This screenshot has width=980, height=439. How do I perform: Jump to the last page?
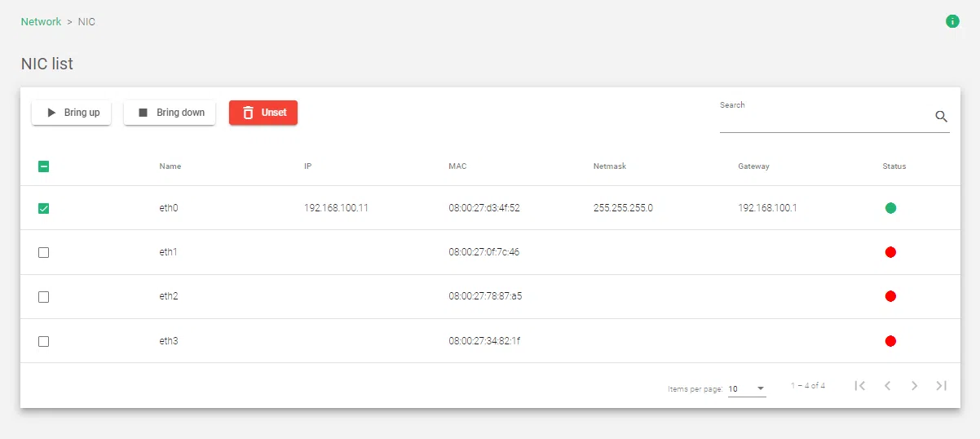[x=941, y=386]
